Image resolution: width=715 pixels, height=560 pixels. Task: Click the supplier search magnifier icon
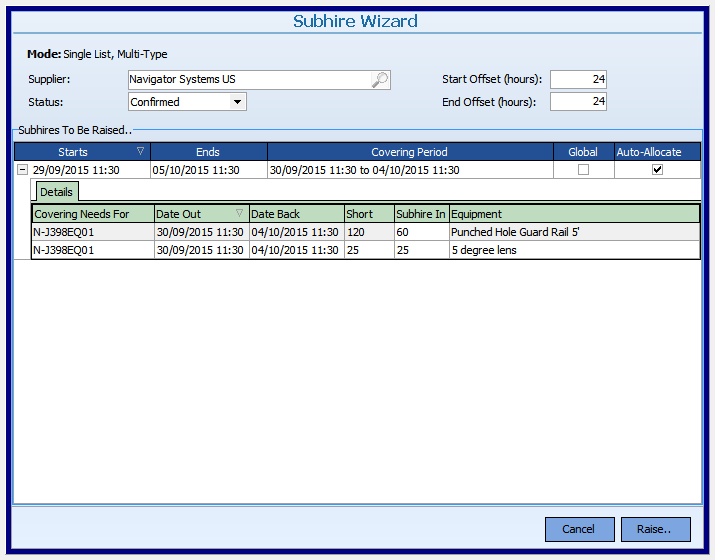[380, 80]
